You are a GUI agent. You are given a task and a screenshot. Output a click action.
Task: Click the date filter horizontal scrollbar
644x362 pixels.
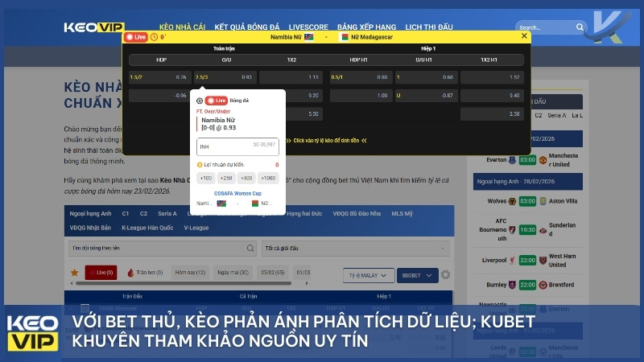coord(184,283)
